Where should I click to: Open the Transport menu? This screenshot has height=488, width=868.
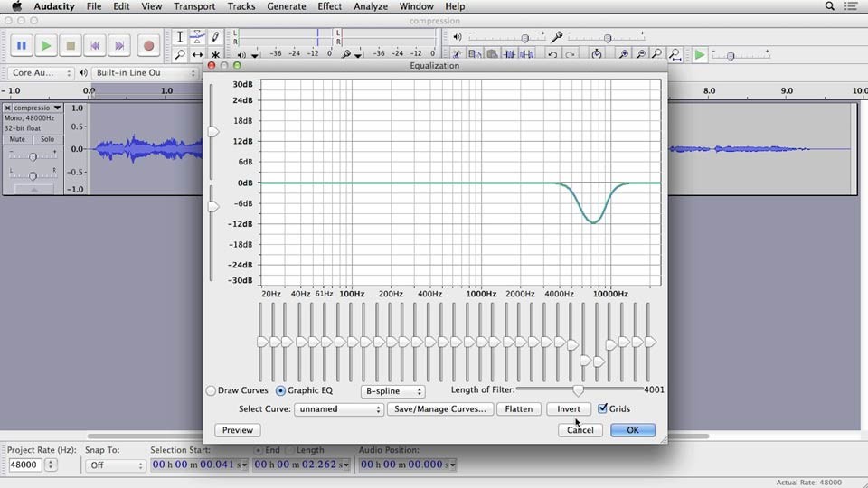[x=194, y=6]
